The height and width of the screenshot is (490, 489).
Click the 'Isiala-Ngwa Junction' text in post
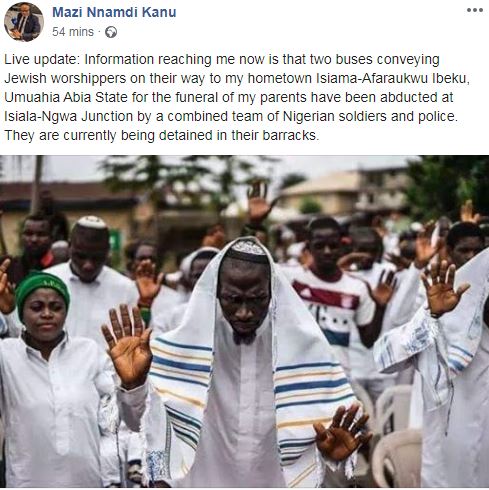tap(68, 116)
